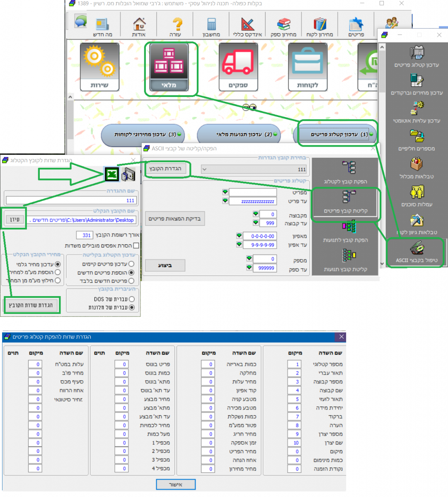Select the עברית של DOS radio button
448x497 pixels.
132,299
